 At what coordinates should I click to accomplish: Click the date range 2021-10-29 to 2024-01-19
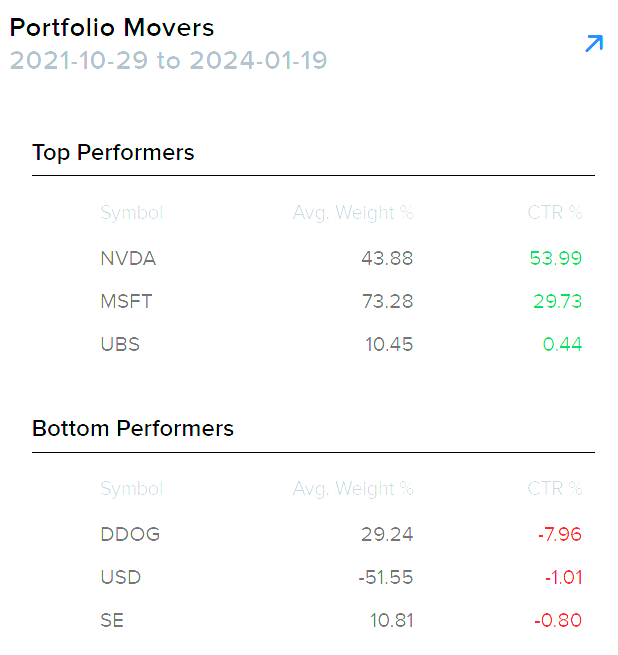(168, 60)
